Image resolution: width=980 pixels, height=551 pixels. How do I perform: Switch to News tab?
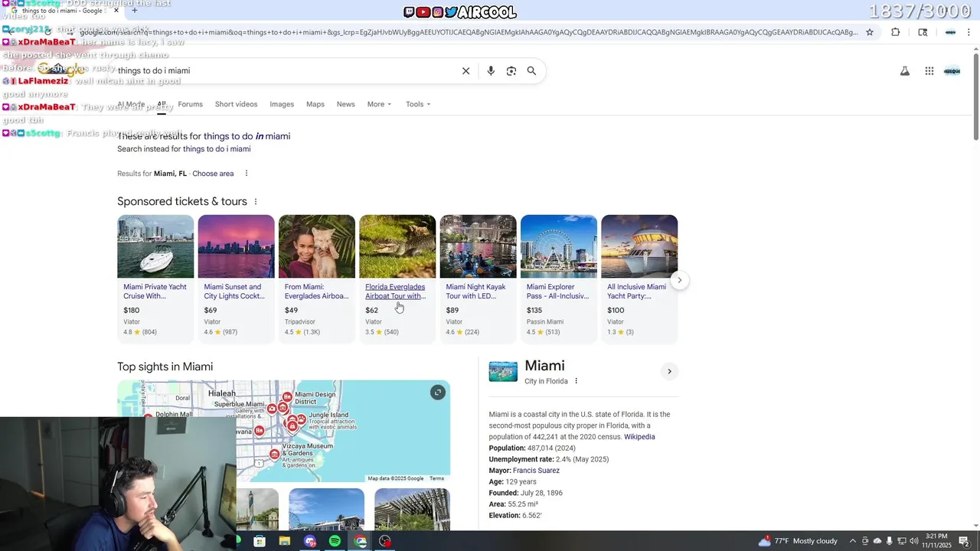(x=346, y=104)
